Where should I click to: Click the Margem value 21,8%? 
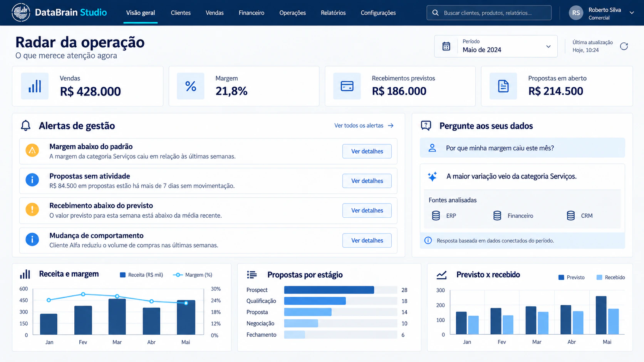(231, 91)
